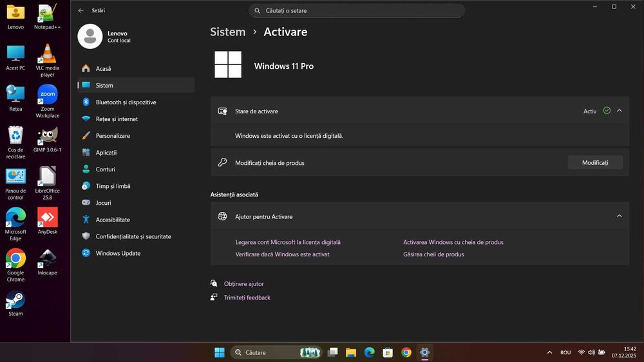The image size is (644, 362).
Task: Open Bluetooth și dispozitive settings
Action: [136, 102]
